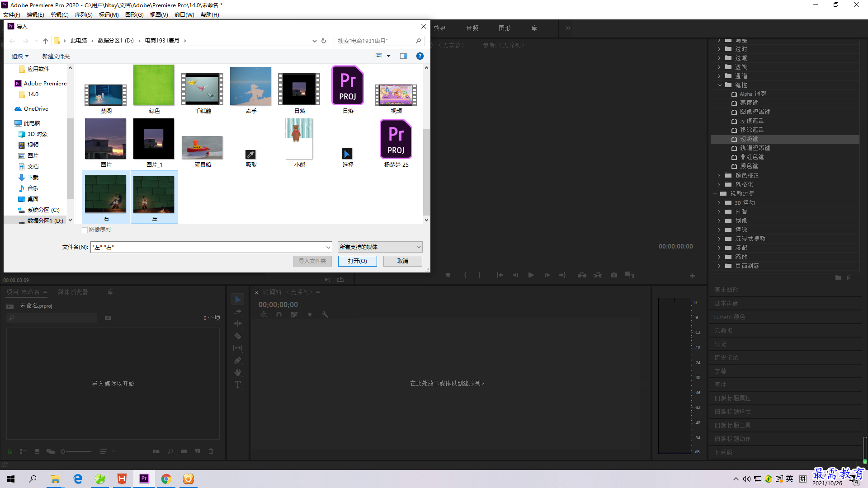868x488 pixels.
Task: Toggle the preview pane in the import dialog
Action: 404,56
